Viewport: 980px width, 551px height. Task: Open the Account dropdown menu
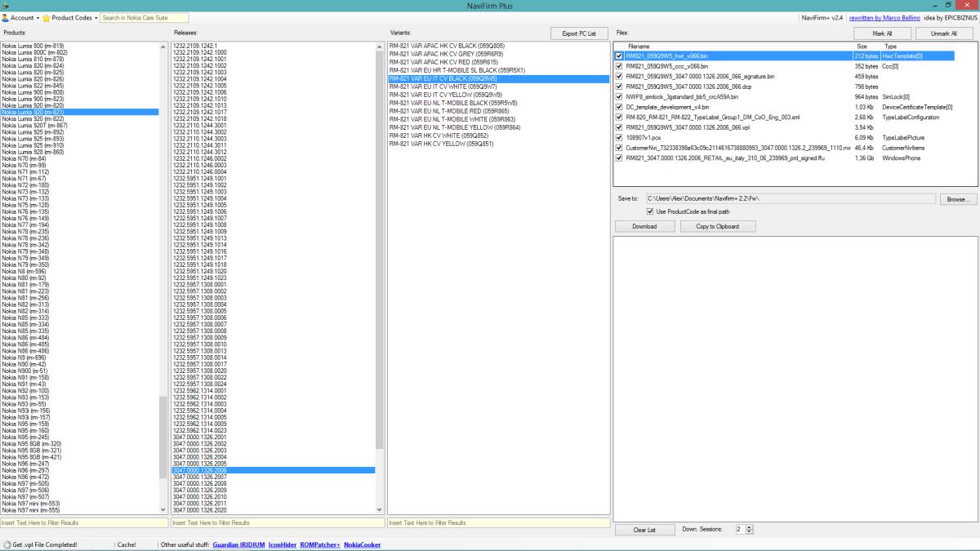(37, 17)
